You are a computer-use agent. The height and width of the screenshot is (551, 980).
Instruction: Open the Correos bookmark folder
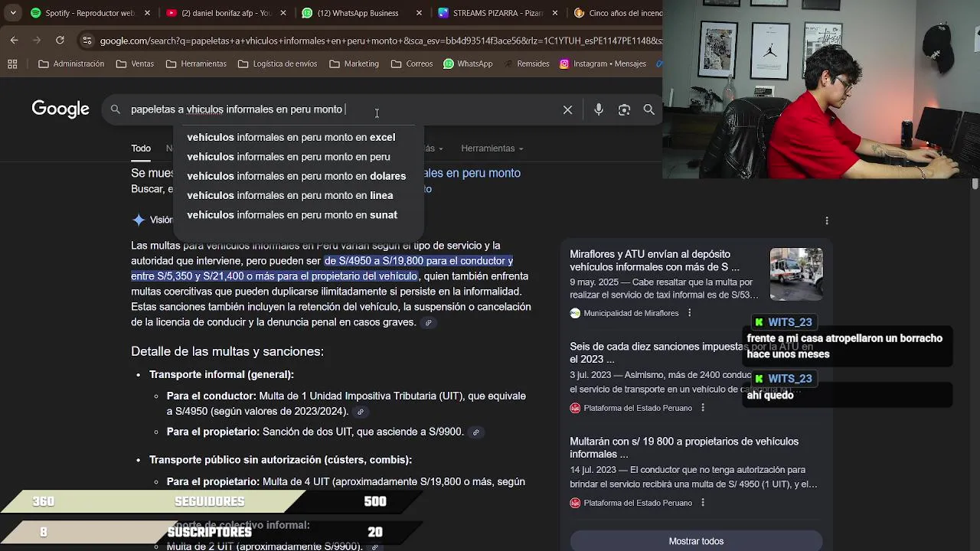pyautogui.click(x=411, y=64)
